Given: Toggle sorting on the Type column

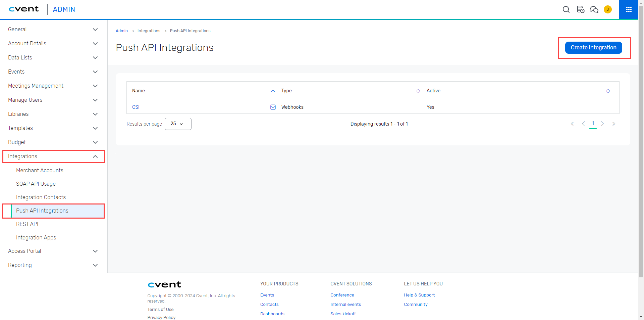Looking at the screenshot, I should [418, 91].
